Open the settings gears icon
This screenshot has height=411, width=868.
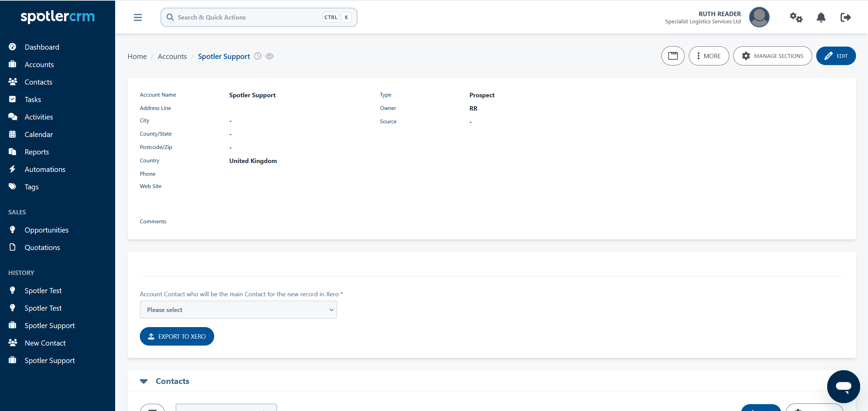796,17
